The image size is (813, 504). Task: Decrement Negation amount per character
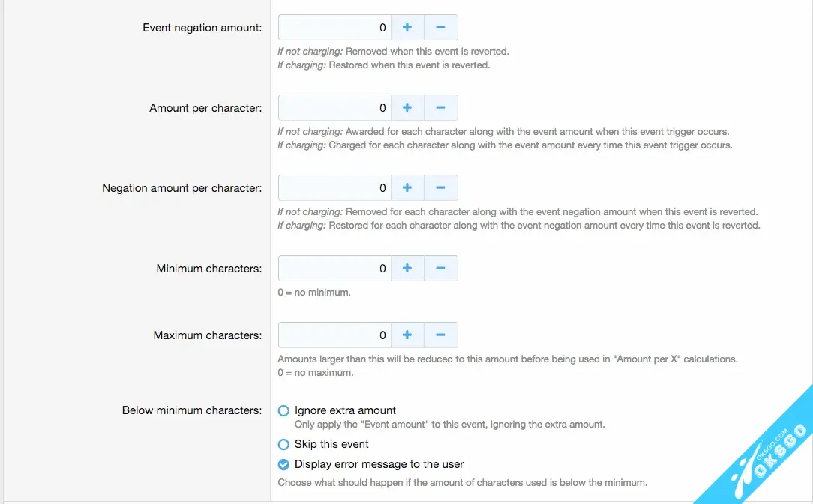point(440,188)
